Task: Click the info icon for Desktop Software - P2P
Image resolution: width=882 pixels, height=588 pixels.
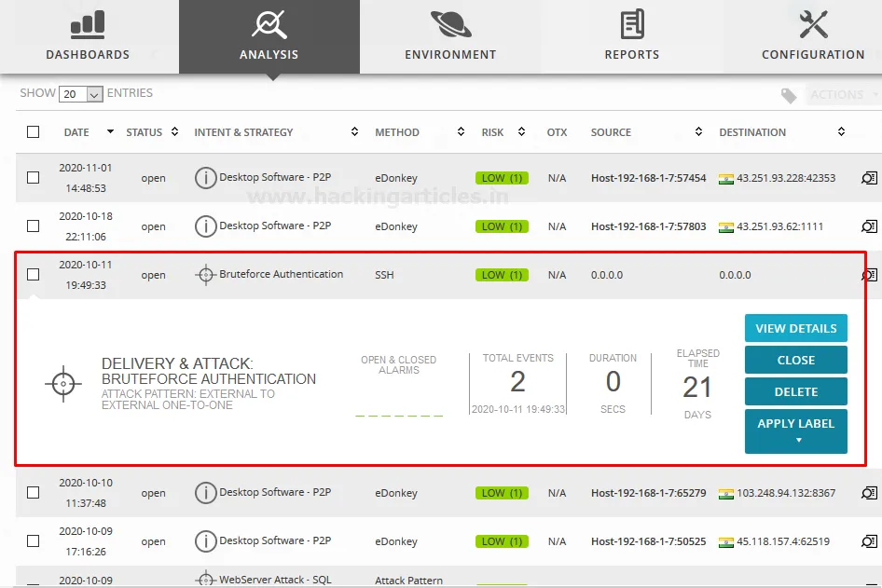Action: click(205, 177)
